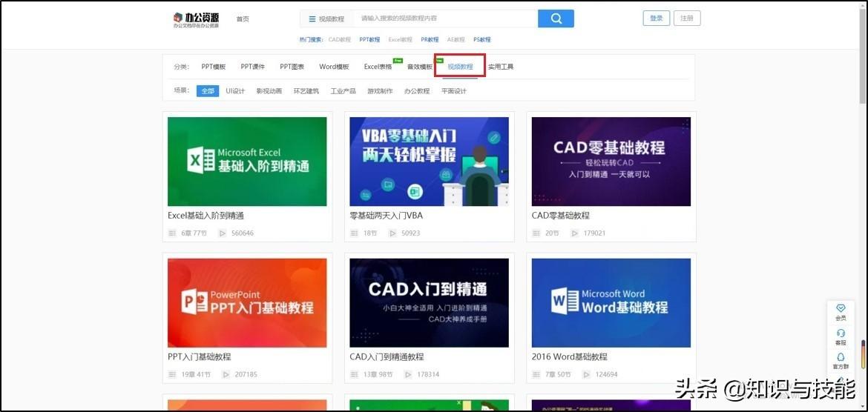The width and height of the screenshot is (868, 412).
Task: Click the 登录 login button
Action: pyautogui.click(x=657, y=19)
